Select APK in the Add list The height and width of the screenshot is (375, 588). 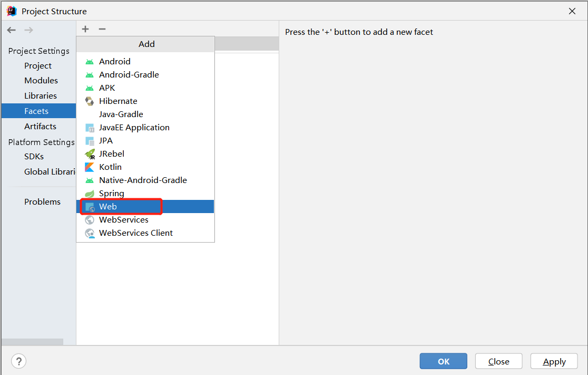point(145,88)
